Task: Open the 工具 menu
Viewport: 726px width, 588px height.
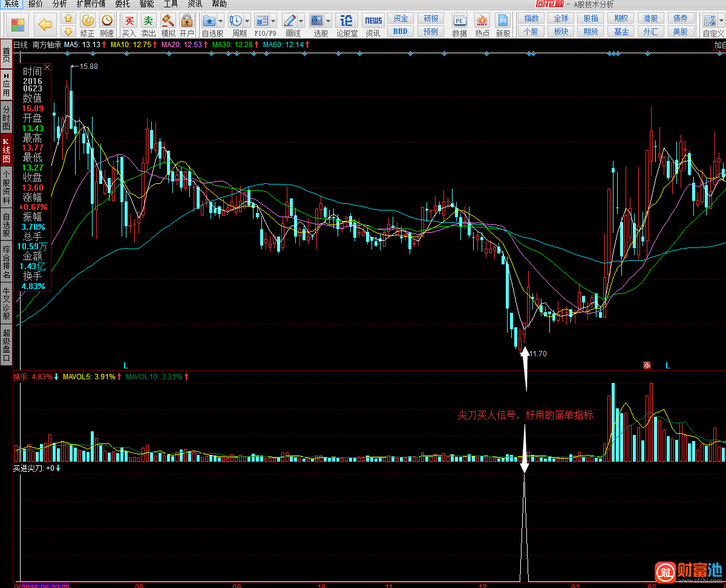Action: point(171,4)
